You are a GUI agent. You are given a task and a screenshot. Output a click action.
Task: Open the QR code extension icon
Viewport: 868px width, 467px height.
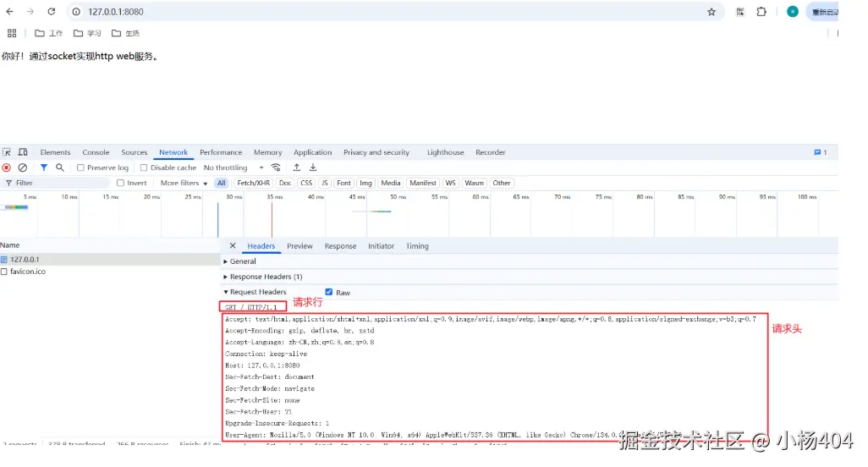click(740, 12)
